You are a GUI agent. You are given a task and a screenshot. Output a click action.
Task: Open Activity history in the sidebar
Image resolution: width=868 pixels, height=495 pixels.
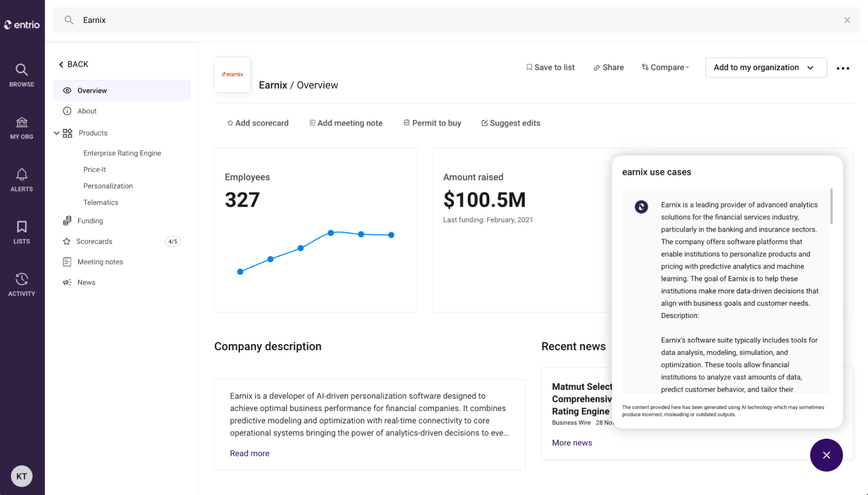click(x=22, y=285)
